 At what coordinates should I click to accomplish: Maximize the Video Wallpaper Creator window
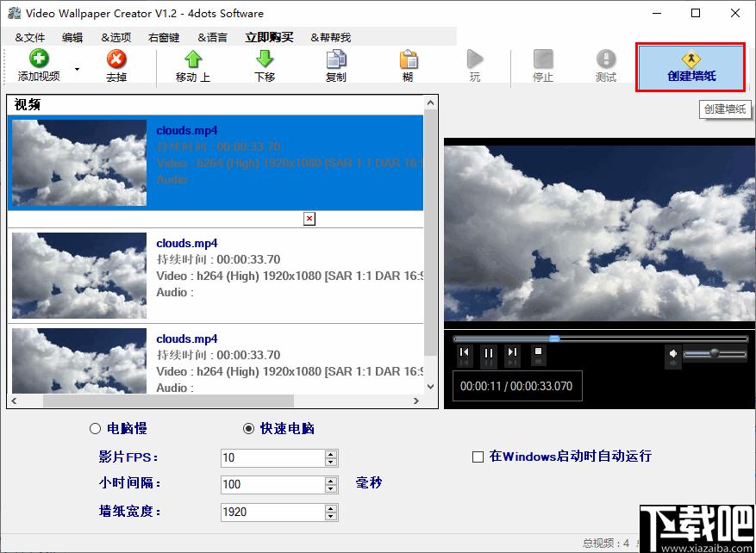pyautogui.click(x=696, y=13)
